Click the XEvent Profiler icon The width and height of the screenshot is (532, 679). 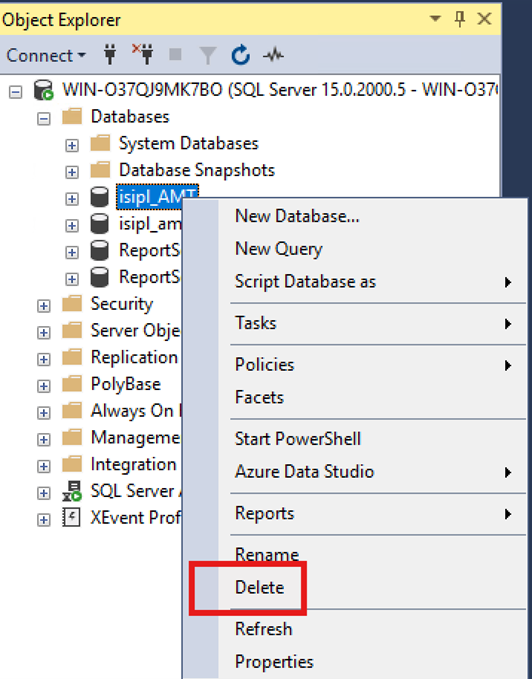[x=71, y=517]
